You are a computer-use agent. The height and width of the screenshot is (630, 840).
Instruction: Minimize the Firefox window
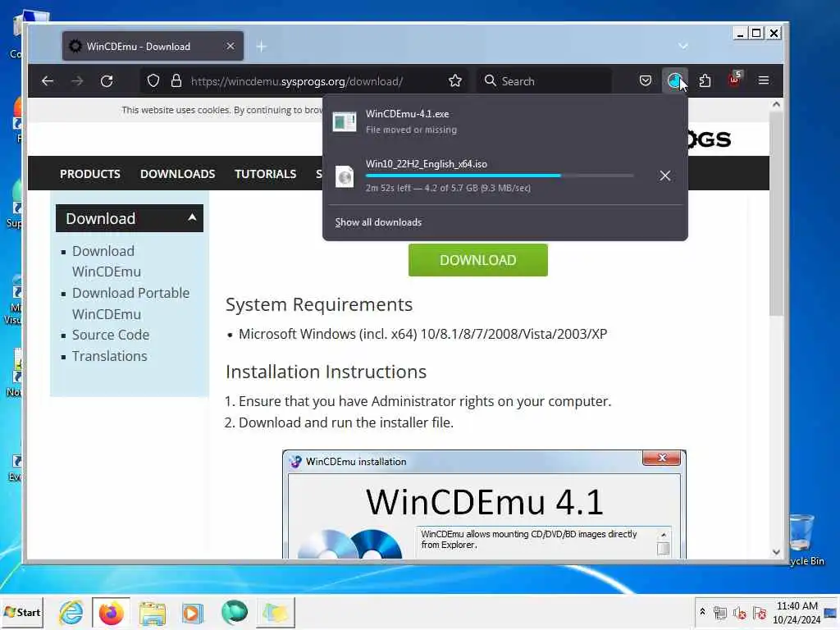click(x=740, y=33)
